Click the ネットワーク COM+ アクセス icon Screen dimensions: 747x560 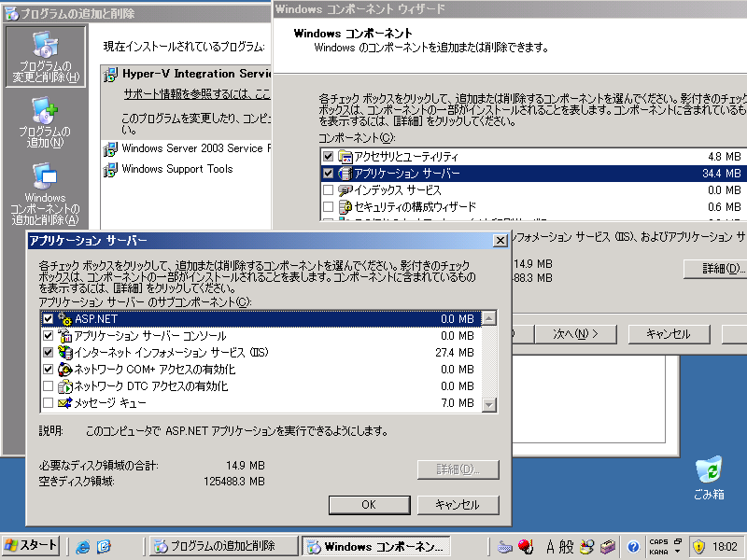pyautogui.click(x=64, y=369)
